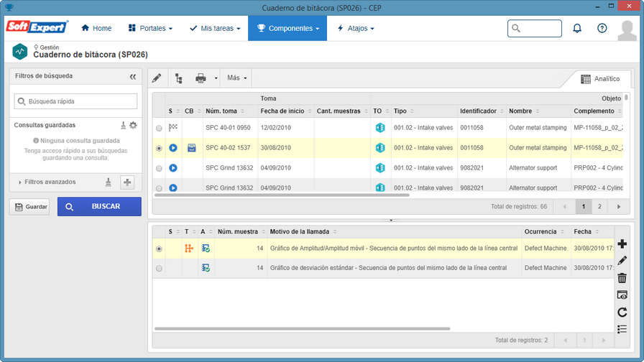
Task: Click the panel splitter collapse arrow
Action: (x=391, y=220)
